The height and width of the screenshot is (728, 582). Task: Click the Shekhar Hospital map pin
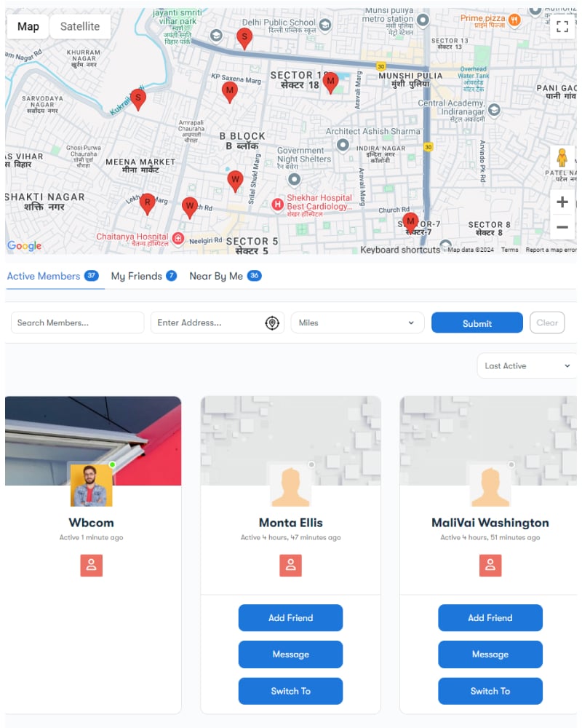click(277, 204)
